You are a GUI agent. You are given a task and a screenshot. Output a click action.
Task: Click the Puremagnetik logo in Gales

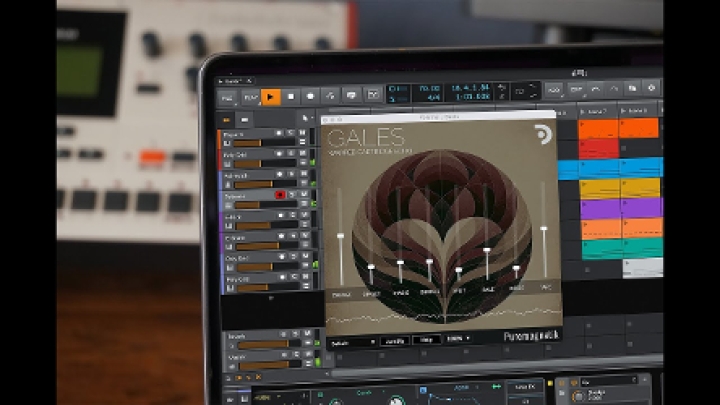point(531,336)
